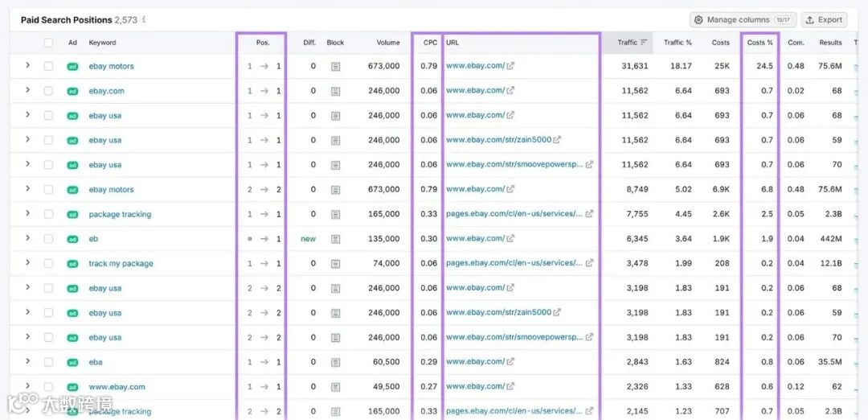Open SERP block icon in 8,749 traffic row
Image resolution: width=868 pixels, height=420 pixels.
pos(335,190)
